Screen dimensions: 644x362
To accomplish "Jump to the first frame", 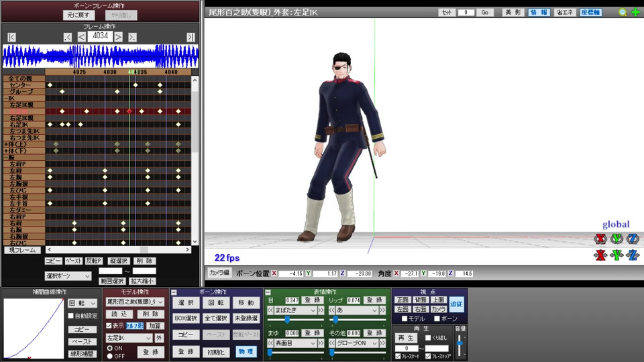I will 11,38.
